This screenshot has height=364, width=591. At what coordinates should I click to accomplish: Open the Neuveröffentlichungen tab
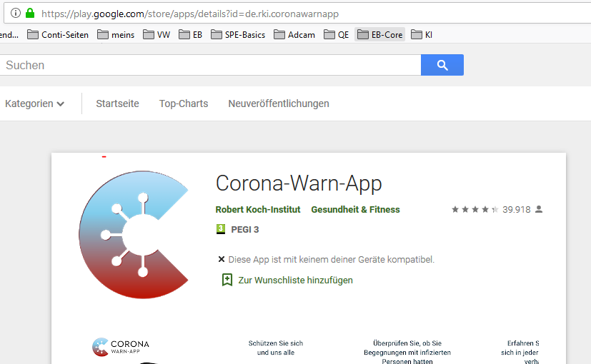click(279, 103)
